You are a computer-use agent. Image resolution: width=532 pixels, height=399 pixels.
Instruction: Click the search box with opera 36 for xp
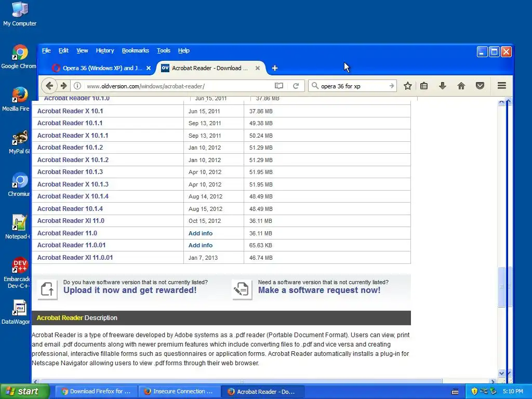(353, 86)
